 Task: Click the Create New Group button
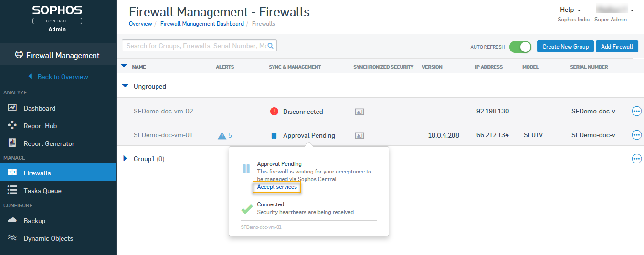[566, 47]
